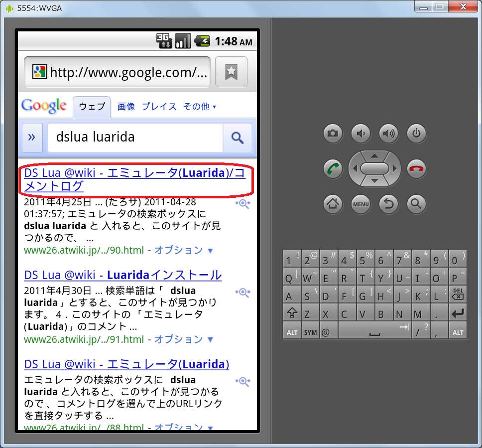Click D-pad left arrow
This screenshot has height=448, width=482.
(x=356, y=168)
